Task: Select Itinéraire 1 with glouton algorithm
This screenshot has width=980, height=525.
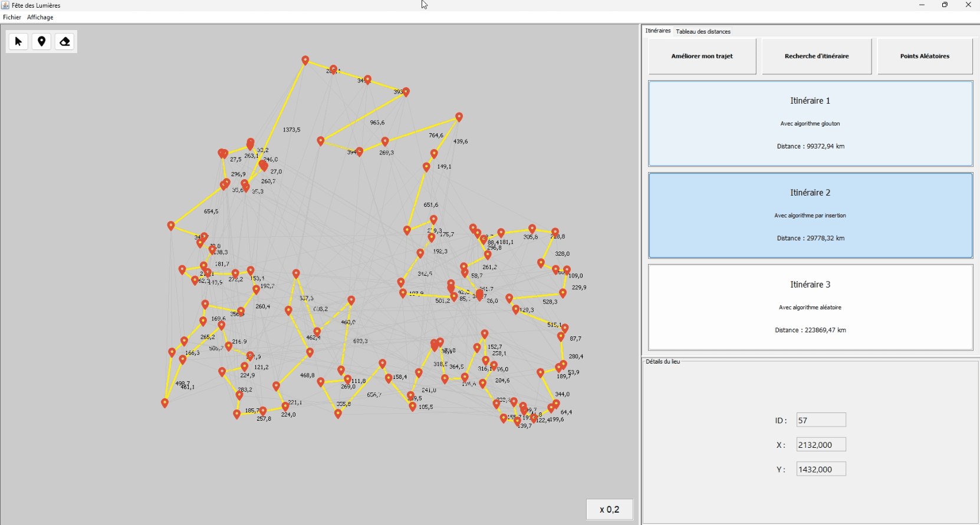Action: pyautogui.click(x=810, y=123)
